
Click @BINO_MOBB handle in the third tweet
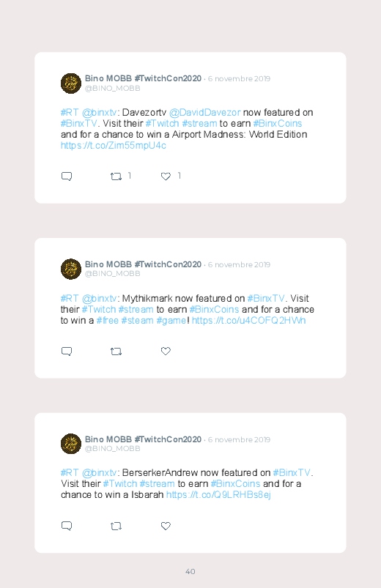coord(113,448)
